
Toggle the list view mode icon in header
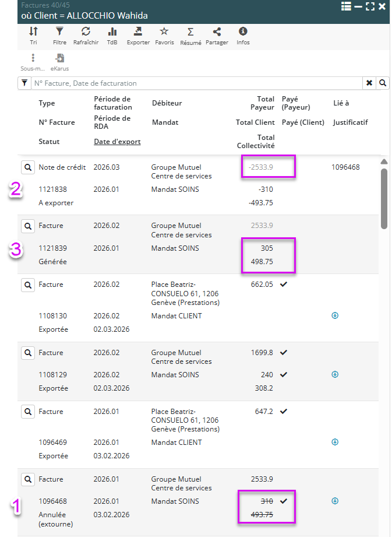tap(346, 6)
